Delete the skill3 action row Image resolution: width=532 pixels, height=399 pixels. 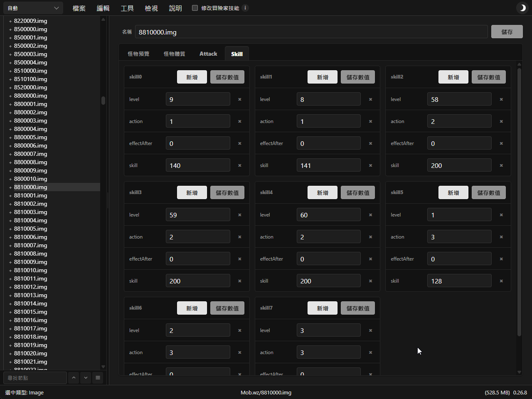[x=240, y=237]
